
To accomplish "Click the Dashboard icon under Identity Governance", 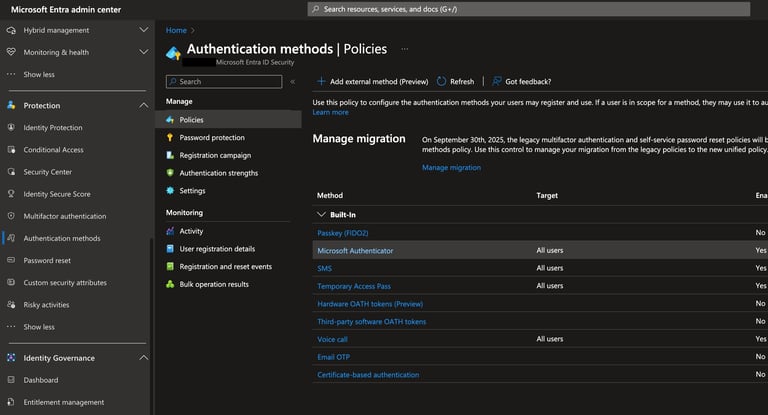I will [x=11, y=380].
